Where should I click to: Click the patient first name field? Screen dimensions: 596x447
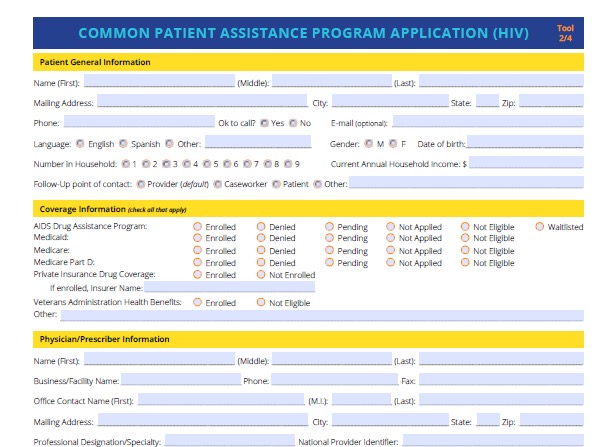(x=159, y=81)
